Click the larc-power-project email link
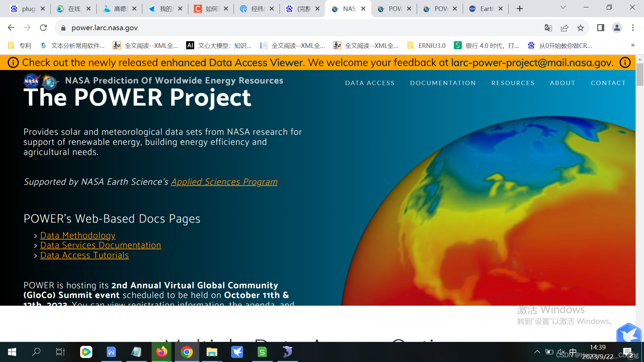This screenshot has height=362, width=644. pyautogui.click(x=531, y=63)
